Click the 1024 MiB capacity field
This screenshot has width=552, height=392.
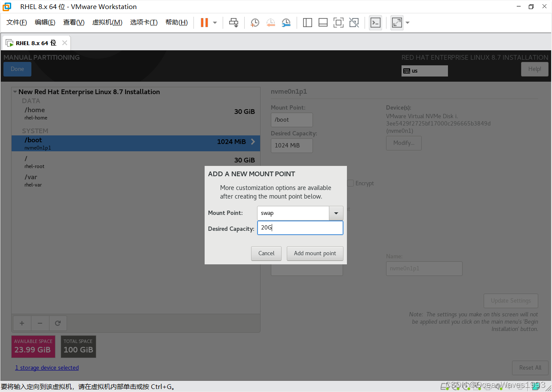pyautogui.click(x=292, y=146)
